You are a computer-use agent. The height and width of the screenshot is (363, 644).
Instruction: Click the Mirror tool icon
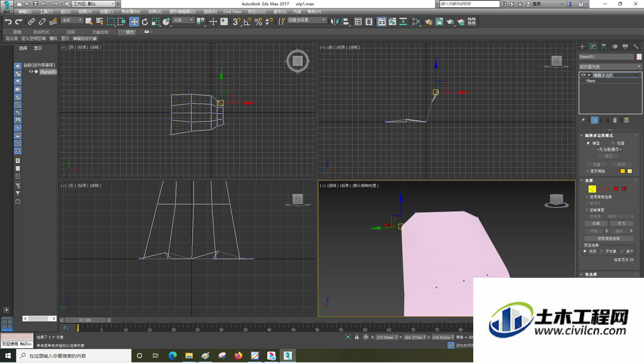(x=334, y=22)
